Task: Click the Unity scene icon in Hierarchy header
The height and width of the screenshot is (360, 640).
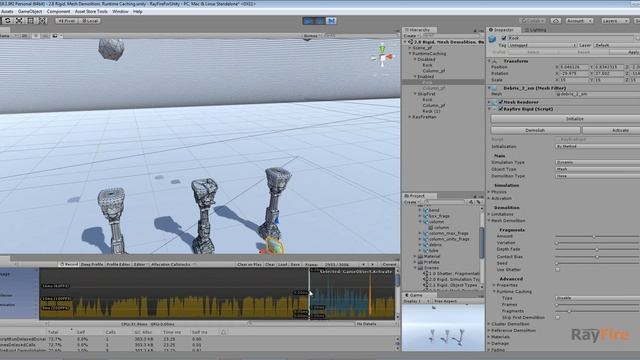Action: coord(411,42)
